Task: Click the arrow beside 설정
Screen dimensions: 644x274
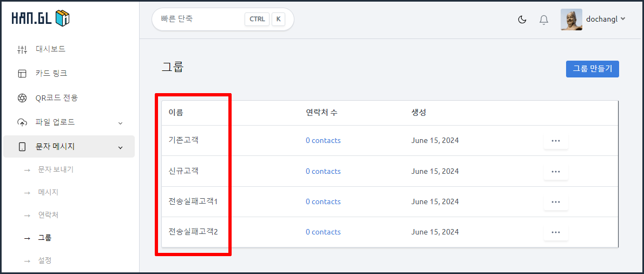Action: click(27, 261)
